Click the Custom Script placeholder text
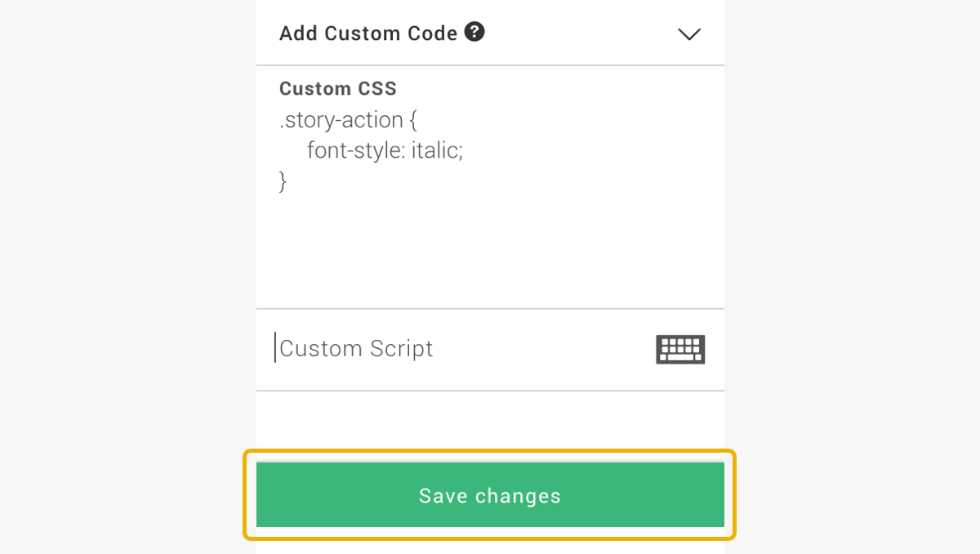The height and width of the screenshot is (554, 980). [356, 349]
